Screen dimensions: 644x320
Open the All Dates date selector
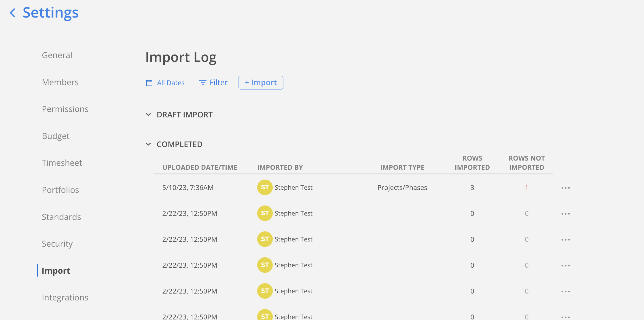click(171, 83)
